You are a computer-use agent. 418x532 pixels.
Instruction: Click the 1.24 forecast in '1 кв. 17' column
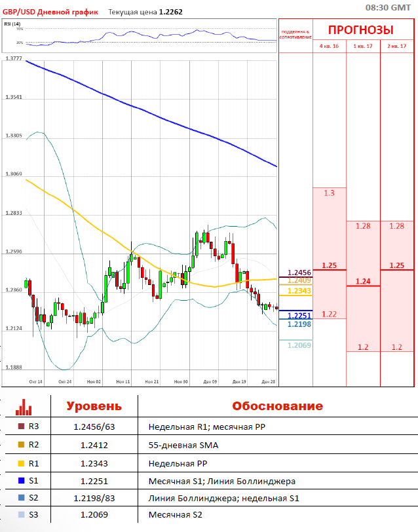coord(363,281)
